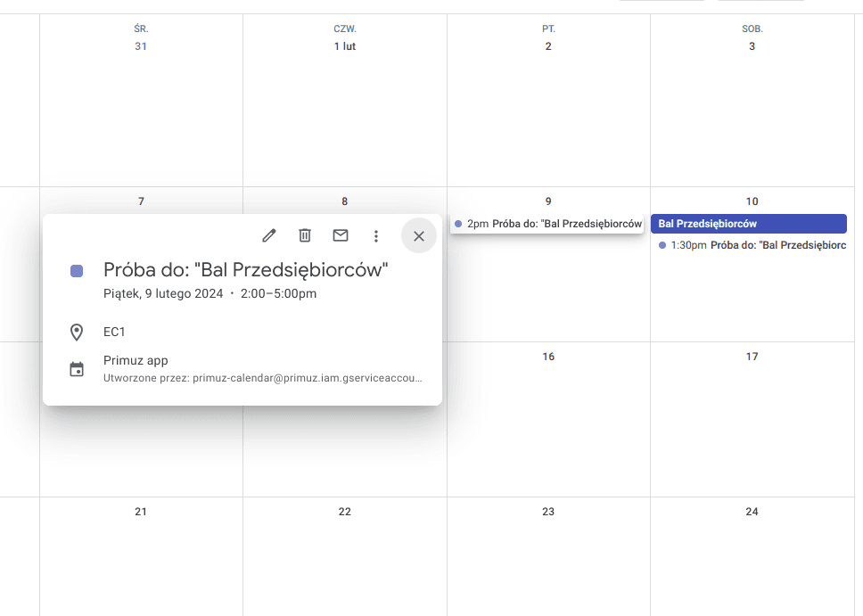
Task: Edit the event with the pencil icon
Action: point(269,235)
